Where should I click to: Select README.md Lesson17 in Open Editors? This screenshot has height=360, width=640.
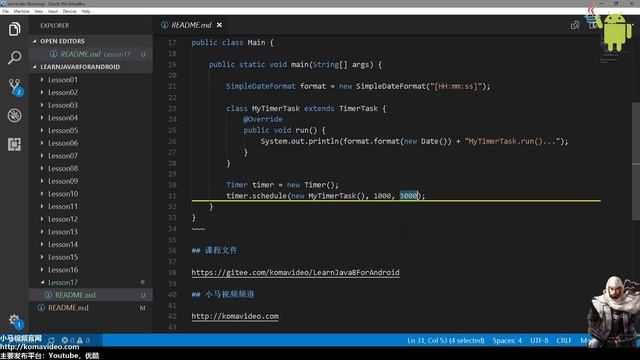91,54
